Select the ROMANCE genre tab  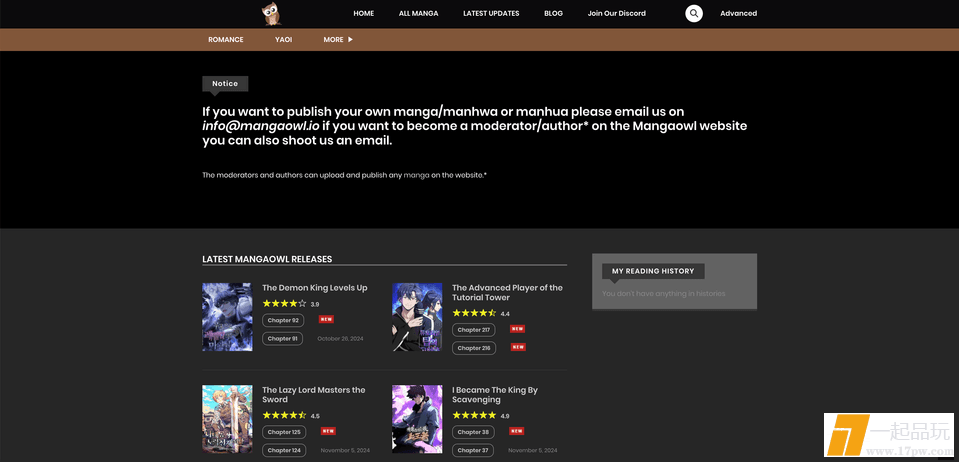click(225, 40)
